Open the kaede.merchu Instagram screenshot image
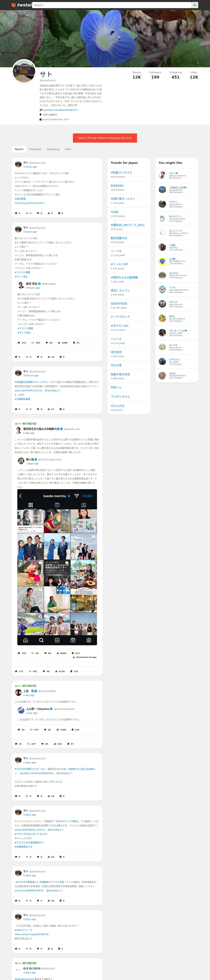210x980 pixels. click(57, 567)
